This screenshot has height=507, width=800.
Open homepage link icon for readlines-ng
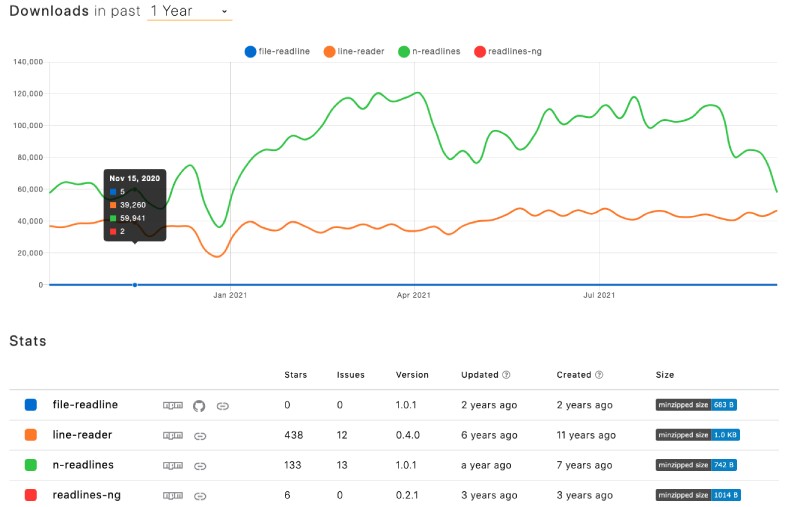pos(200,496)
